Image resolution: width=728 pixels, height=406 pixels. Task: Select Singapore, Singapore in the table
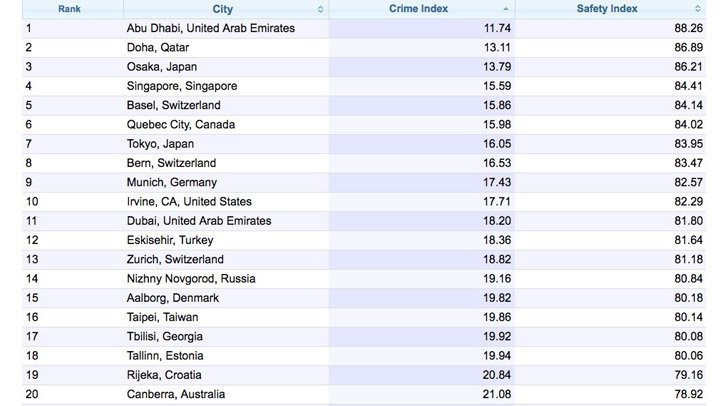tap(182, 86)
